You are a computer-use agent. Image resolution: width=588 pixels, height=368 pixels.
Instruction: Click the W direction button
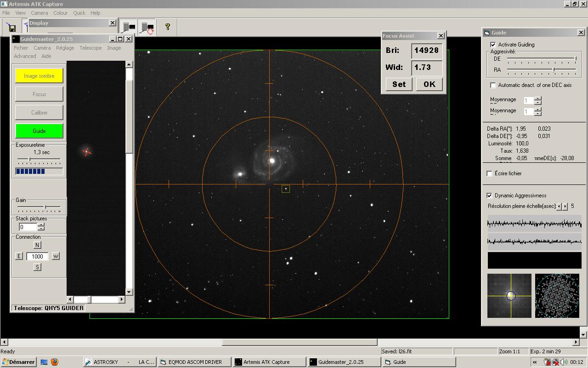[x=56, y=256]
